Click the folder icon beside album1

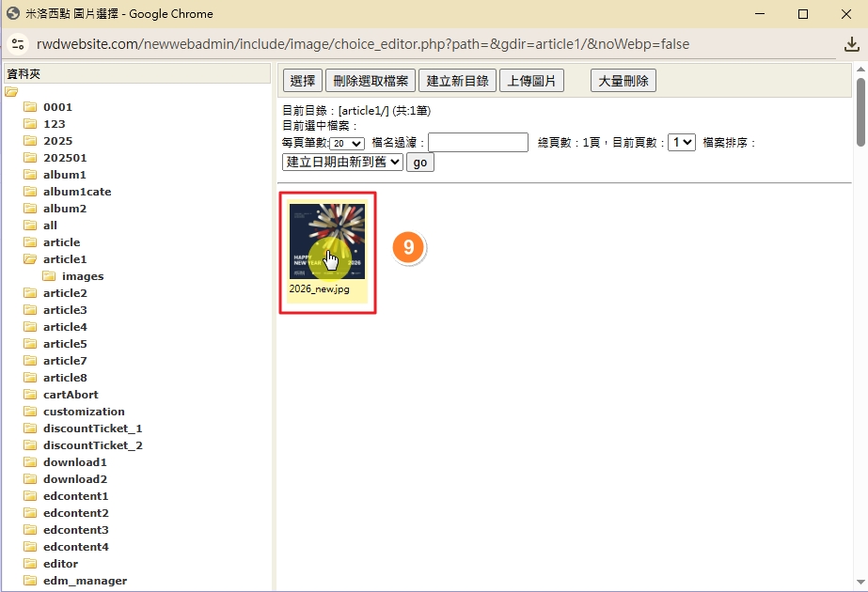point(30,175)
